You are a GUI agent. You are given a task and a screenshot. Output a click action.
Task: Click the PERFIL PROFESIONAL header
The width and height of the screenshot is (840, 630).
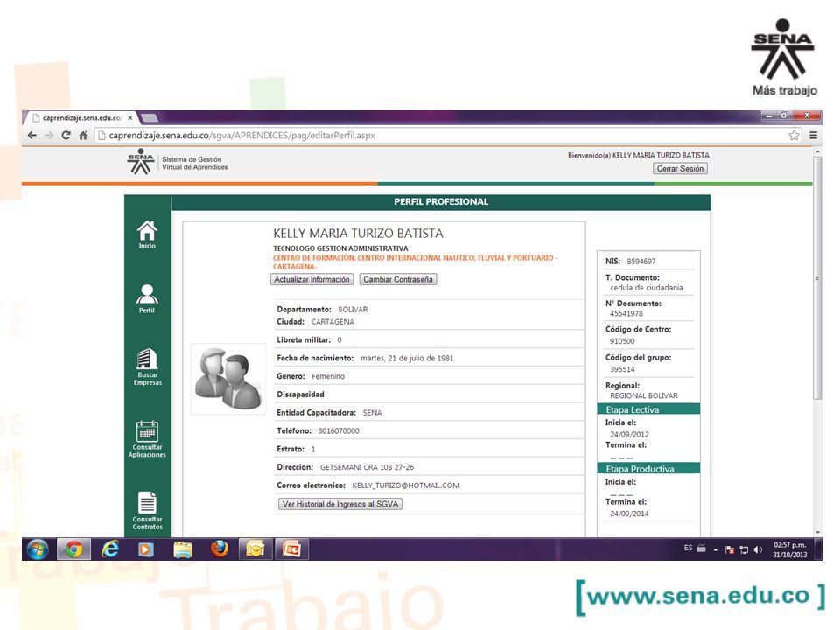coord(441,202)
